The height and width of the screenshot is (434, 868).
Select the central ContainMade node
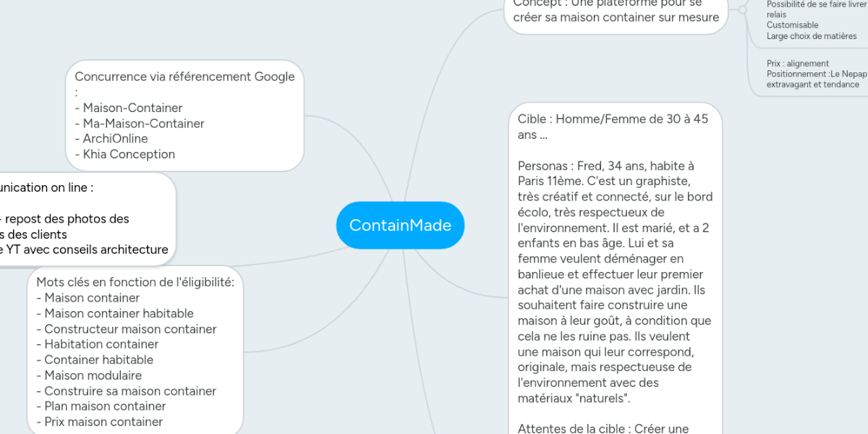[x=400, y=225]
